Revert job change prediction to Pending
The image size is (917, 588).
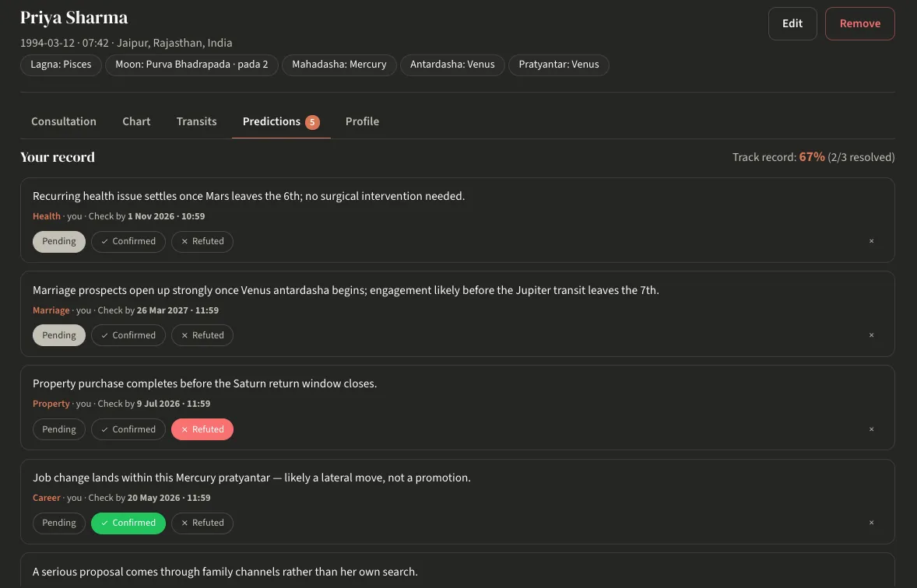(x=59, y=523)
